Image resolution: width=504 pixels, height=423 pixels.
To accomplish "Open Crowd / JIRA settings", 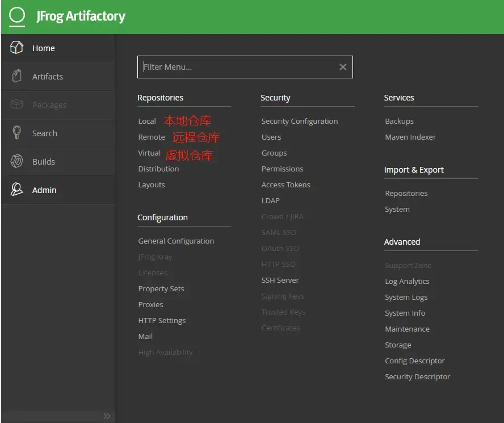I will pos(282,216).
